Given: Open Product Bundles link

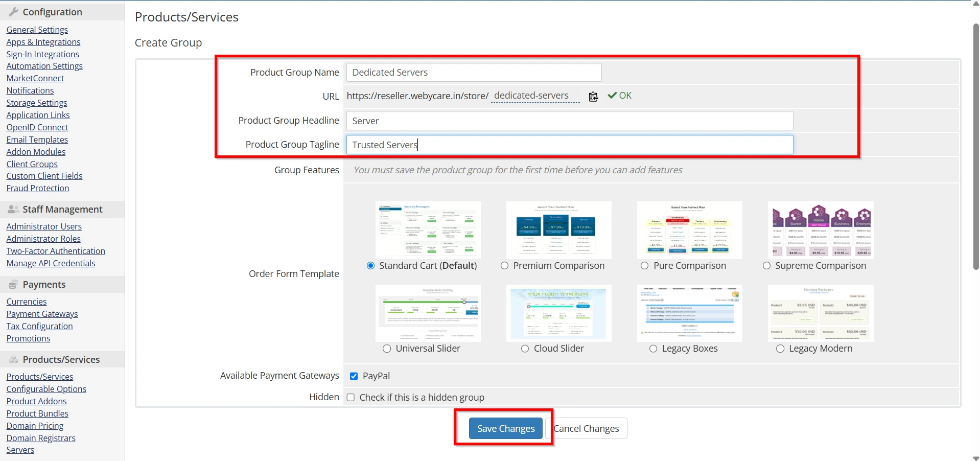Looking at the screenshot, I should pos(37,413).
